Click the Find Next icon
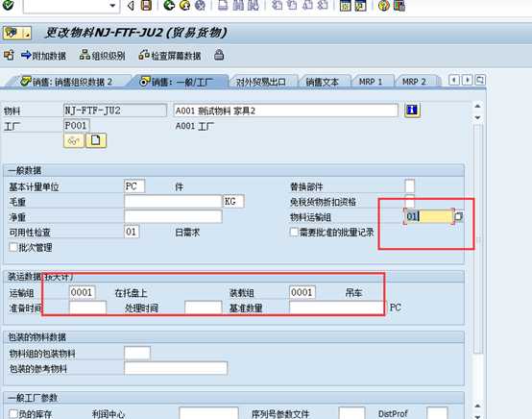Screen dimensions: 532x419 [x=254, y=5]
